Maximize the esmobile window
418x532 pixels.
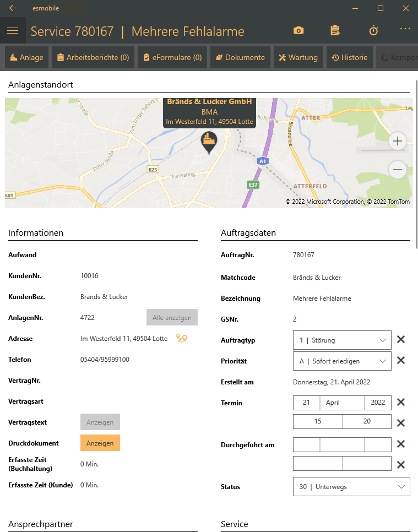coord(381,8)
